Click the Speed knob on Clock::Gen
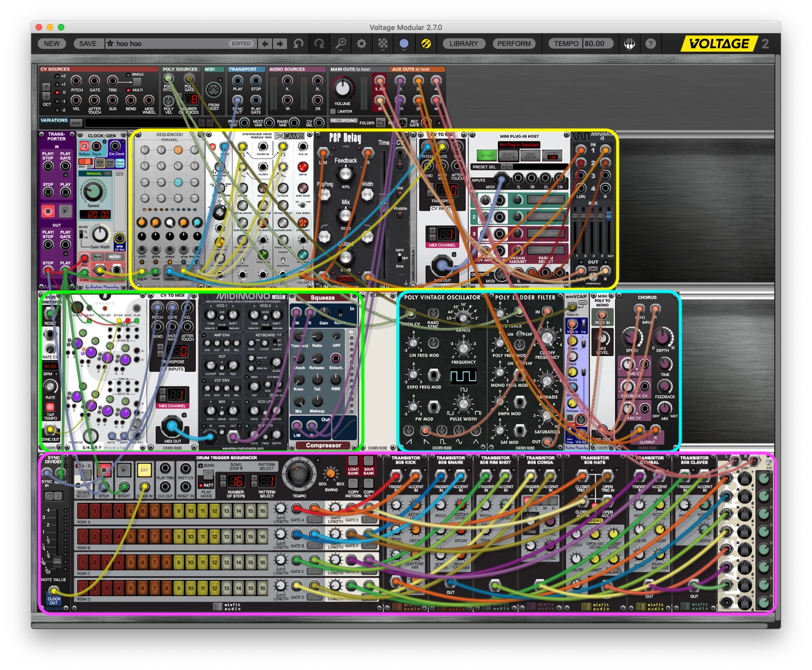812x670 pixels. [93, 191]
